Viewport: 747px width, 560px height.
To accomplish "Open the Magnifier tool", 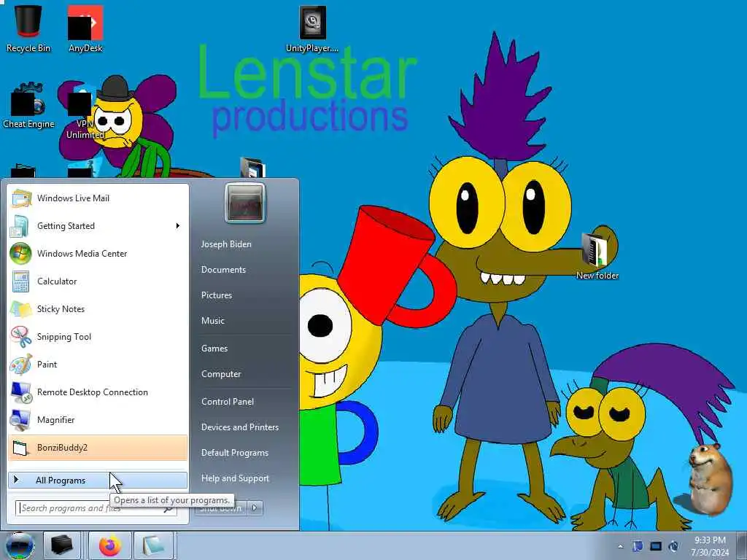I will 98,419.
